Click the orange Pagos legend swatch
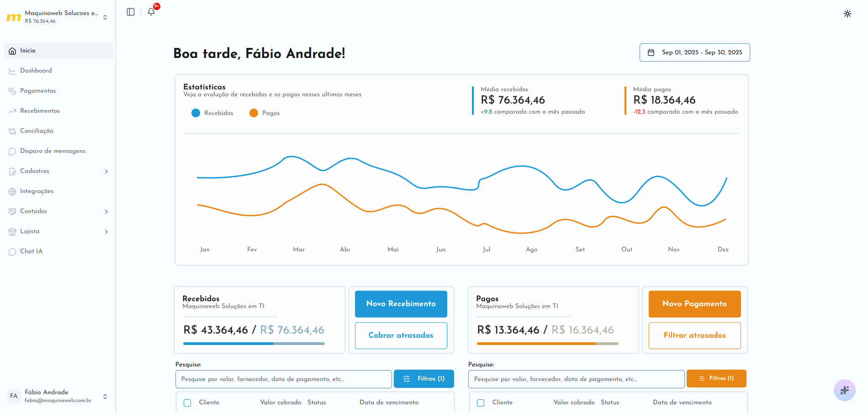This screenshot has width=868, height=413. (254, 113)
